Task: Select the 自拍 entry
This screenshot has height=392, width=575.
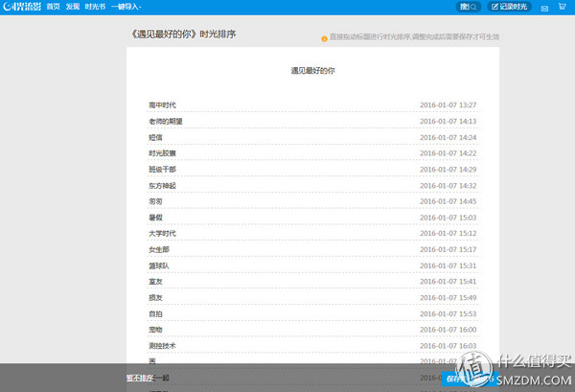Action: [155, 314]
